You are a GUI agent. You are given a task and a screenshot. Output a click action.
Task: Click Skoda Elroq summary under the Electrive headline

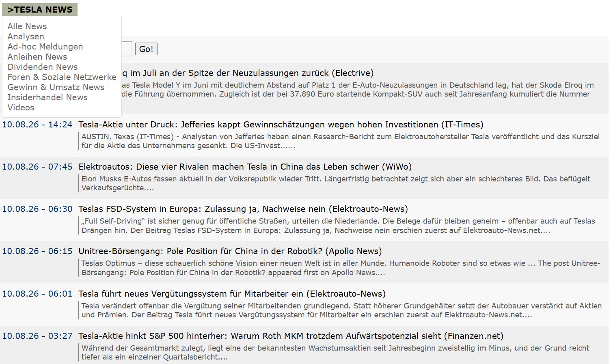coord(358,90)
